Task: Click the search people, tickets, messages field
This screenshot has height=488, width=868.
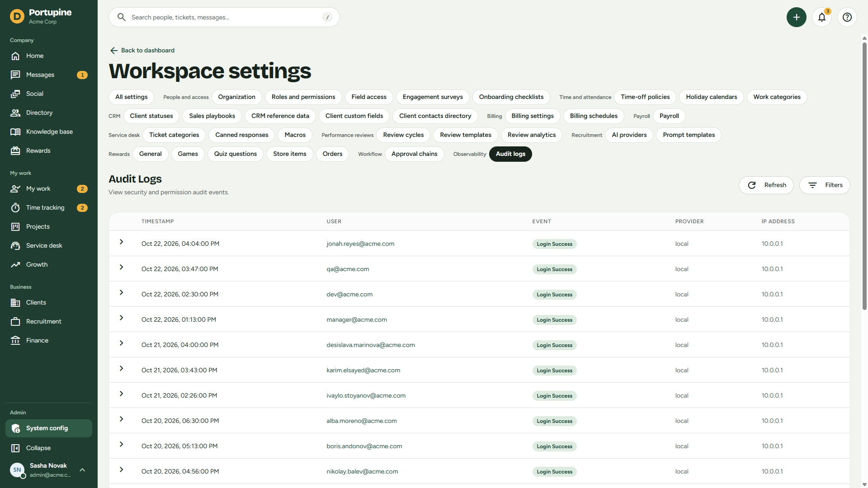Action: (x=224, y=17)
